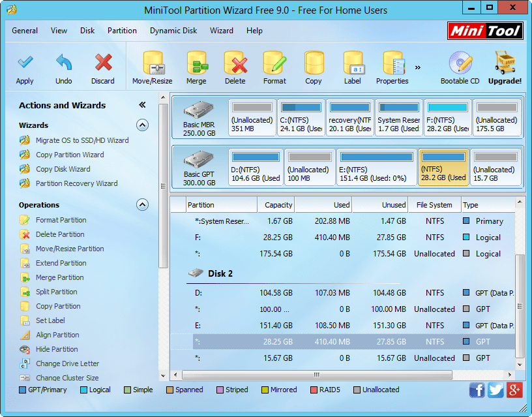Open the View menu
The width and height of the screenshot is (532, 417).
point(59,30)
